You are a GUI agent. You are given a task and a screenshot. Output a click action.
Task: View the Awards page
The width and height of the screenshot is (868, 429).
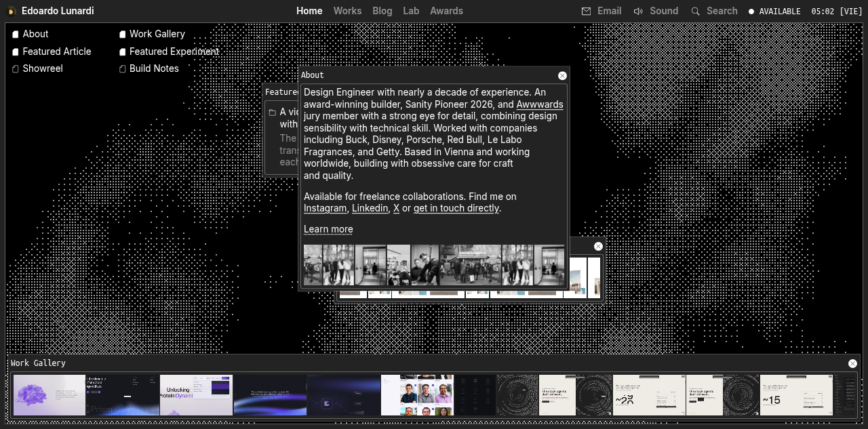click(x=446, y=11)
